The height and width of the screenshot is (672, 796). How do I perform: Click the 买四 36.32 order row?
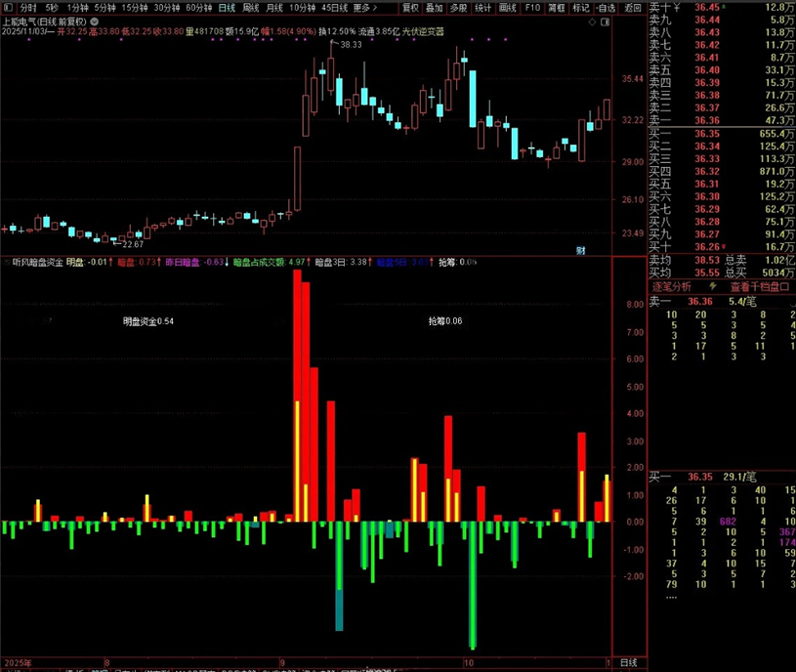pyautogui.click(x=722, y=172)
